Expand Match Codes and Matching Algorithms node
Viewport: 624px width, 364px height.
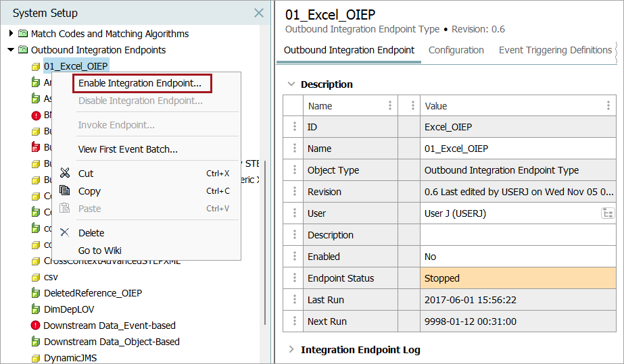coord(11,34)
